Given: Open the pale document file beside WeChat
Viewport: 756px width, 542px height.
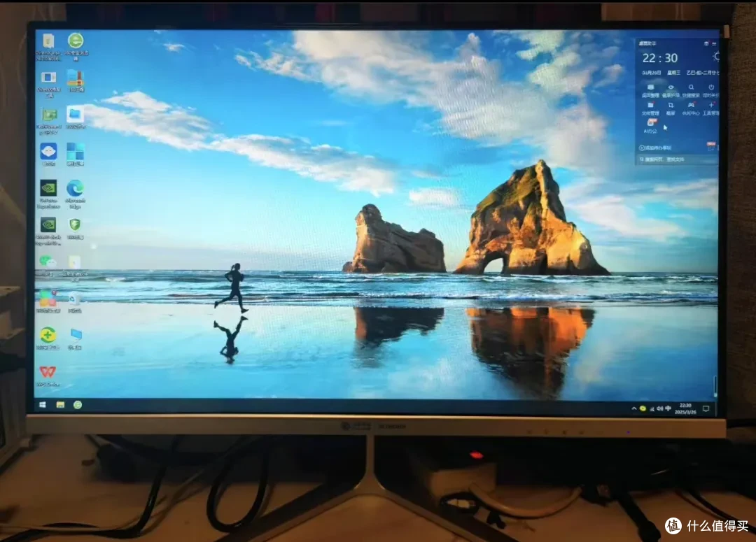Looking at the screenshot, I should coord(75,267).
